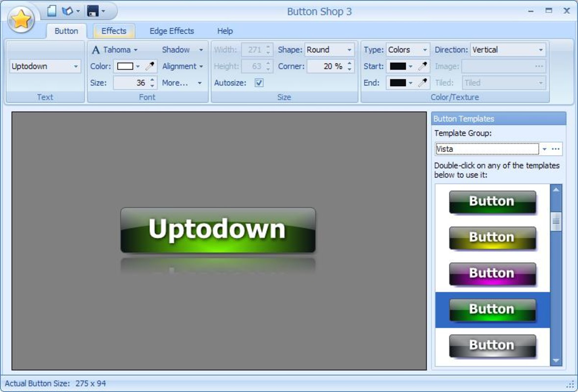Image resolution: width=578 pixels, height=392 pixels.
Task: Open the Edge Effects tab
Action: pyautogui.click(x=172, y=31)
